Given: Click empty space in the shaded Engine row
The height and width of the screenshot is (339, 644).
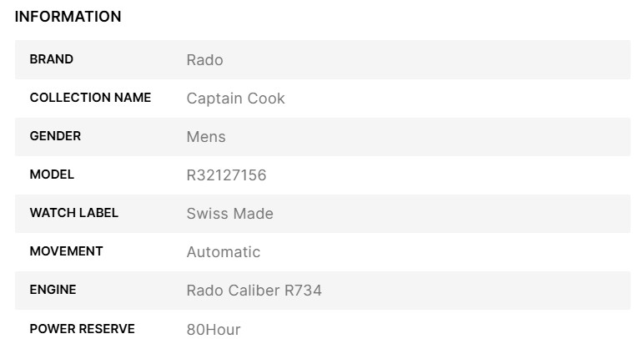Looking at the screenshot, I should click(x=484, y=291).
